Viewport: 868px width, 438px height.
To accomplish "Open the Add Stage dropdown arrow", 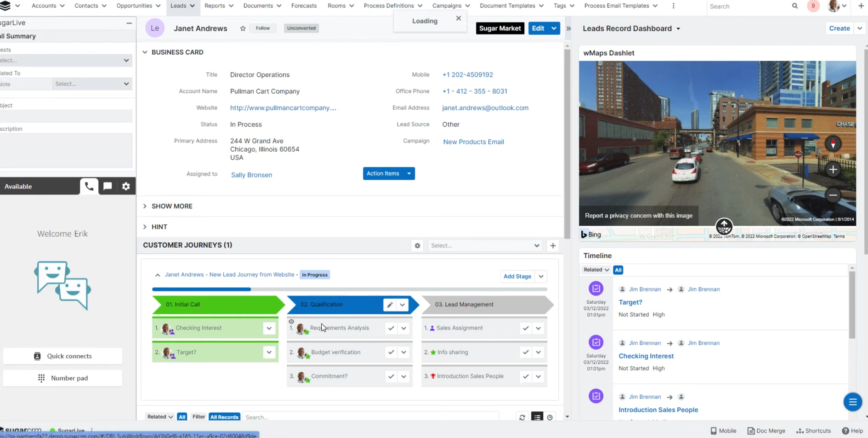I will coord(541,276).
